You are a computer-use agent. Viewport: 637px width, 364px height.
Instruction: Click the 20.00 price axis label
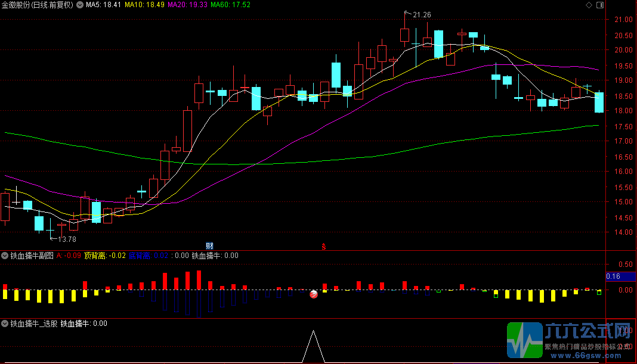pyautogui.click(x=623, y=50)
